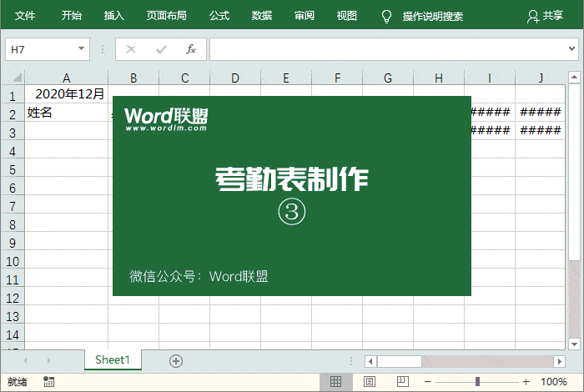The width and height of the screenshot is (584, 392).
Task: Add a new sheet with plus icon
Action: click(x=176, y=361)
